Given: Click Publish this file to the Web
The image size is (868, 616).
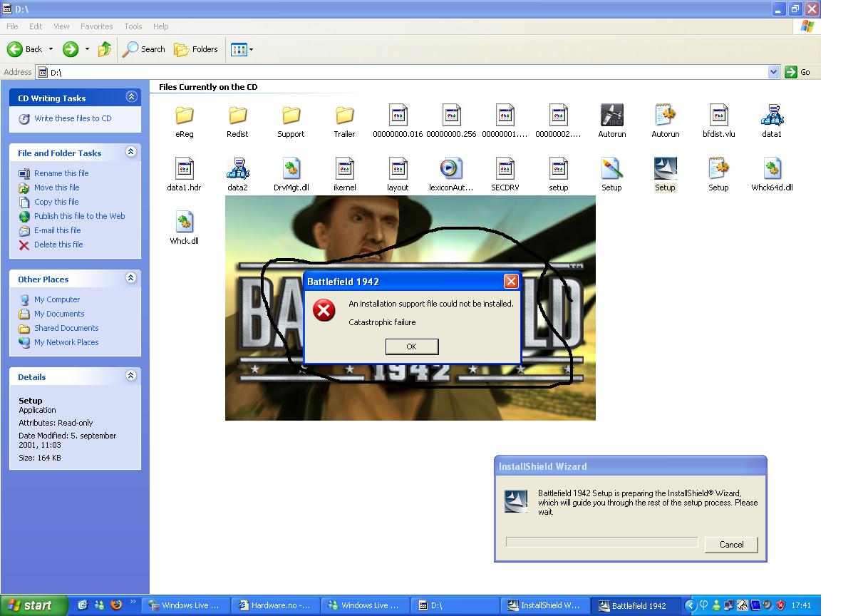Looking at the screenshot, I should pyautogui.click(x=79, y=216).
